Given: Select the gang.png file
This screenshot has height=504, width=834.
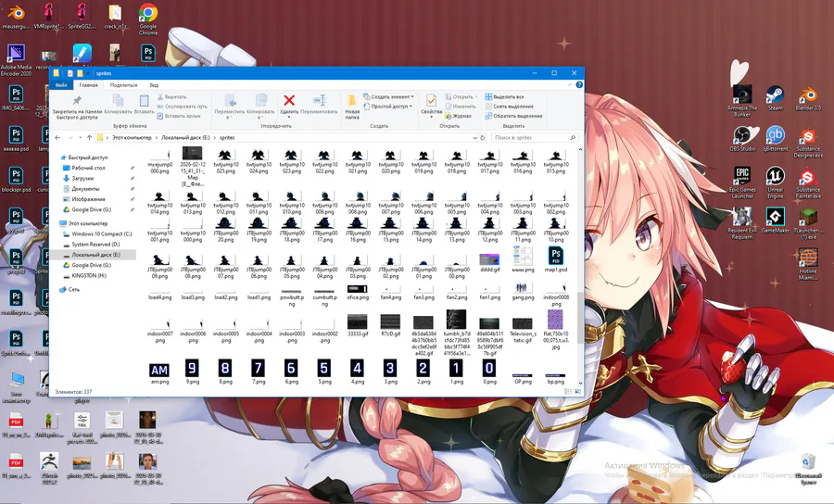Looking at the screenshot, I should click(523, 292).
